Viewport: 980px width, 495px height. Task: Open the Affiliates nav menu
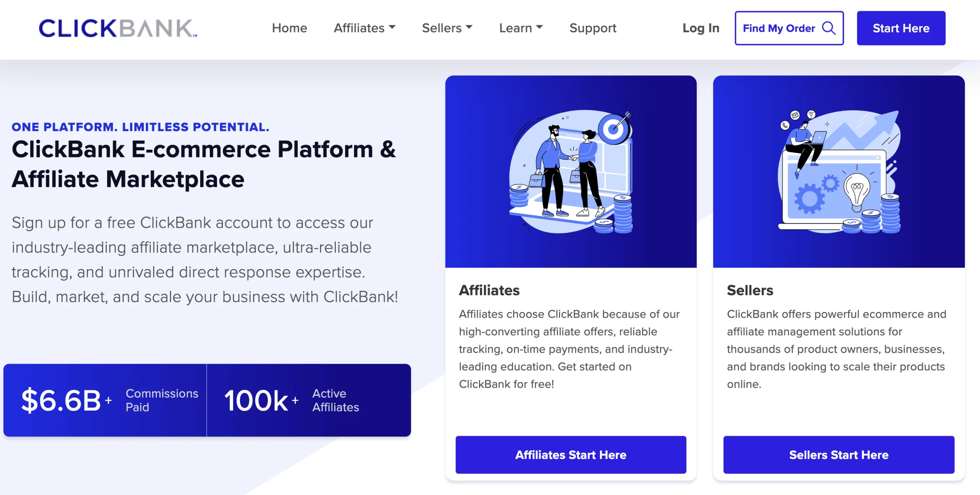pyautogui.click(x=364, y=28)
